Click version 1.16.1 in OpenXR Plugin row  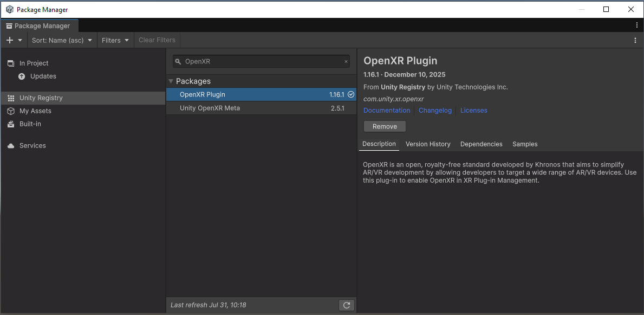pos(336,94)
